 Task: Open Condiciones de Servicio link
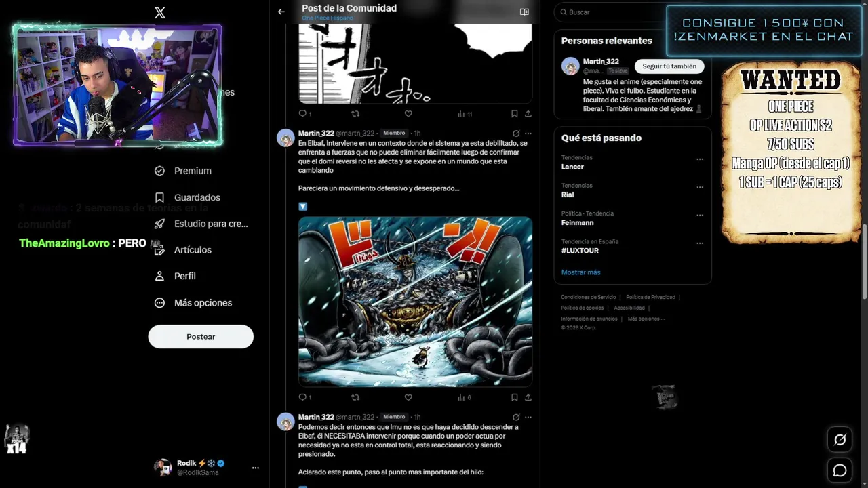tap(589, 297)
